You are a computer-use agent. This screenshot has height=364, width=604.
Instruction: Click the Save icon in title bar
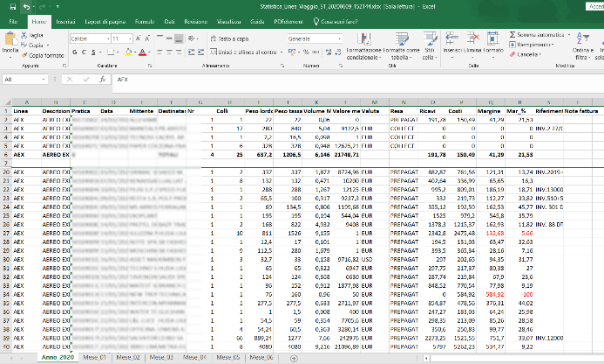(x=13, y=7)
